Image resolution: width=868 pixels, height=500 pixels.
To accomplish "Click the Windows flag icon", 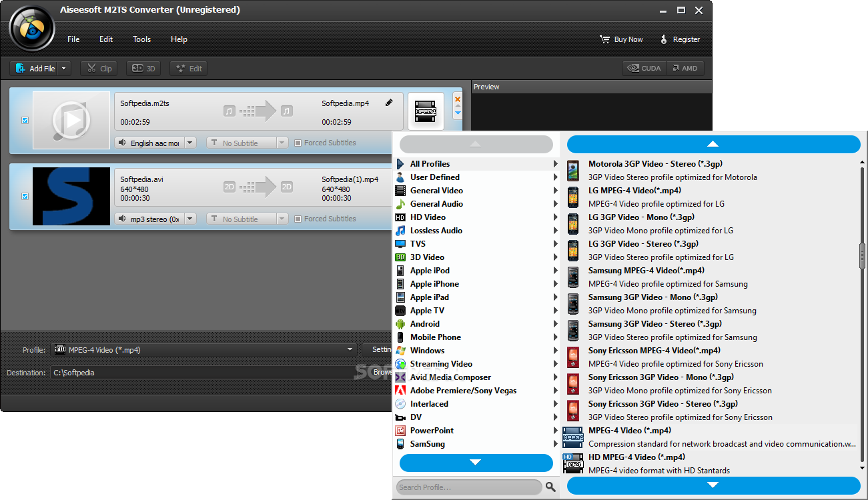I will click(x=400, y=351).
